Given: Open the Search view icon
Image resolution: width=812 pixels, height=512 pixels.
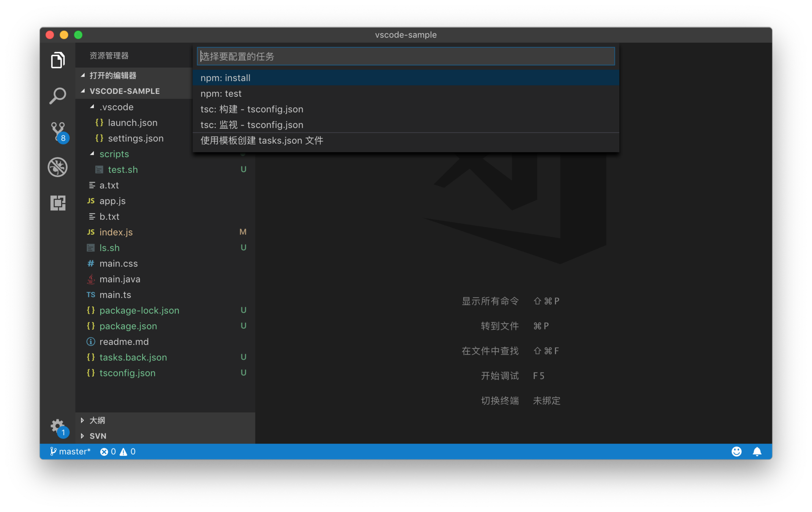Looking at the screenshot, I should pos(58,96).
